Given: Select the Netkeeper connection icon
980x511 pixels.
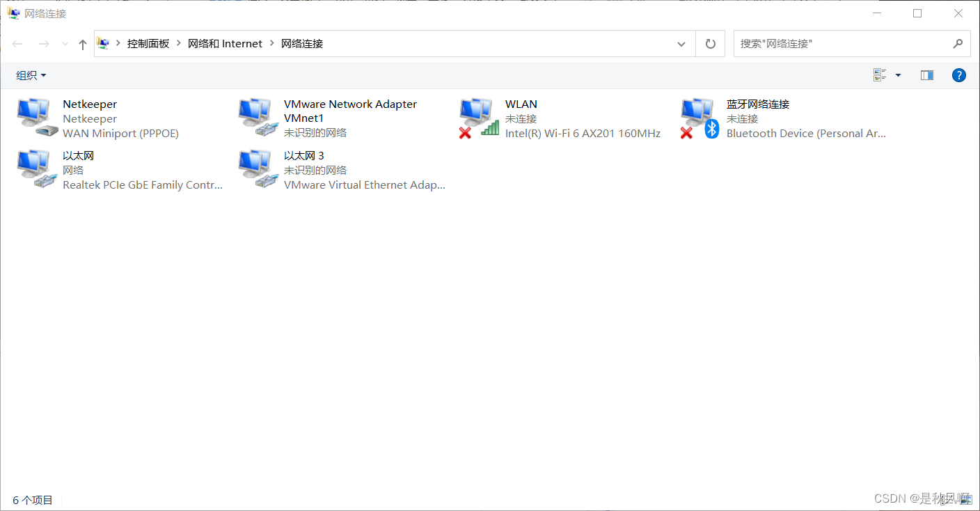Looking at the screenshot, I should tap(38, 118).
